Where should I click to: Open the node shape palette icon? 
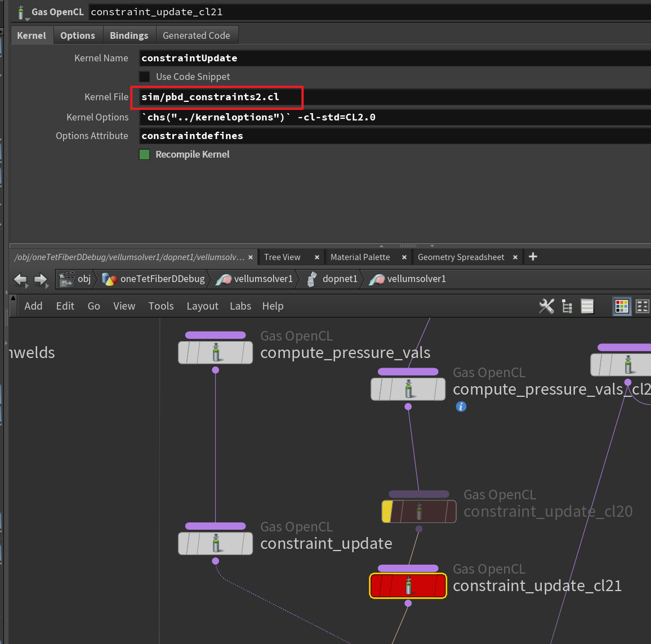(642, 306)
